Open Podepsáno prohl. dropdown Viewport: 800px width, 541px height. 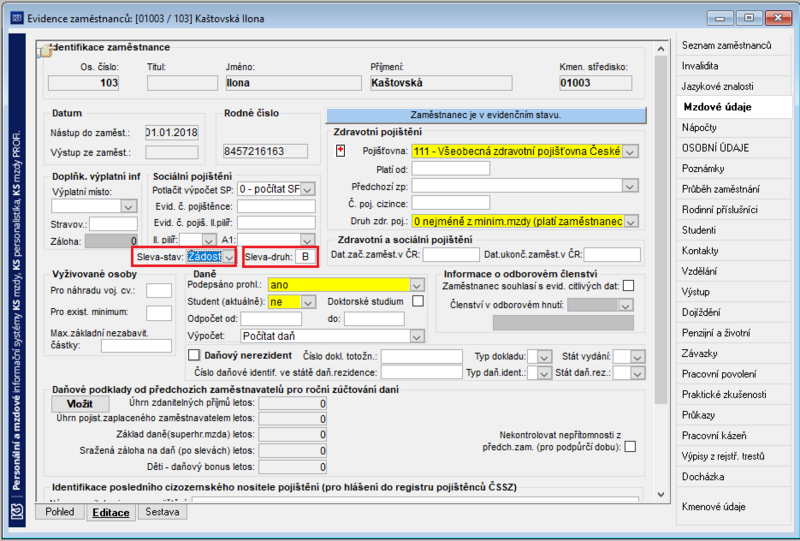click(x=417, y=285)
